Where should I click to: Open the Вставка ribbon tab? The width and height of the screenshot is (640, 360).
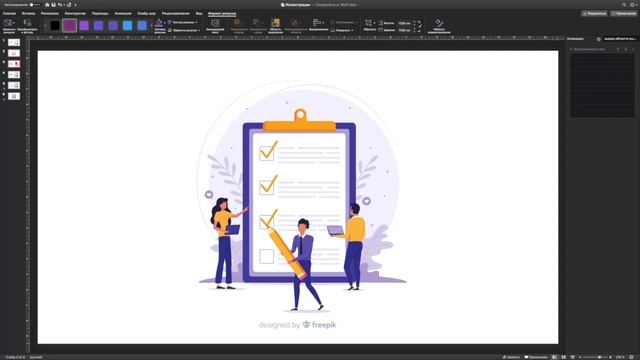point(28,13)
